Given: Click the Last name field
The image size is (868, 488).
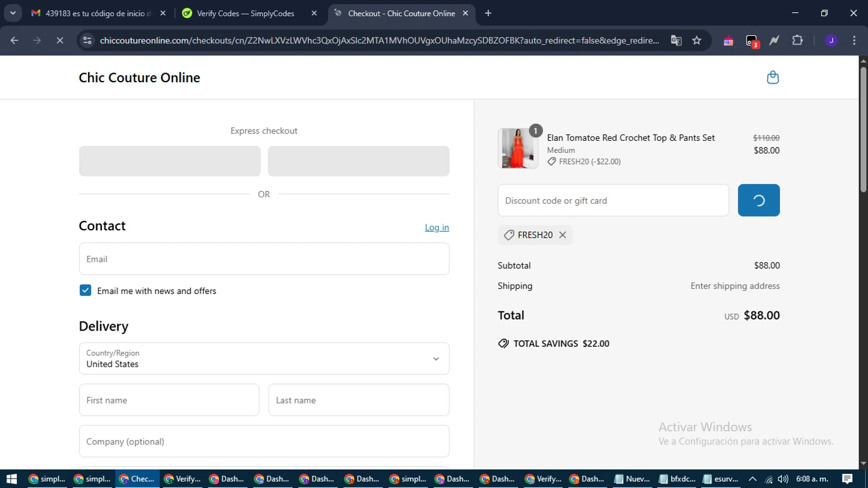Looking at the screenshot, I should coord(359,400).
